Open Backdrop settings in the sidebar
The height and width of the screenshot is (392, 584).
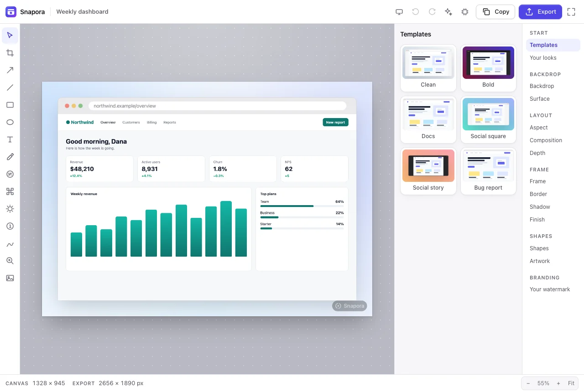[x=553, y=86]
